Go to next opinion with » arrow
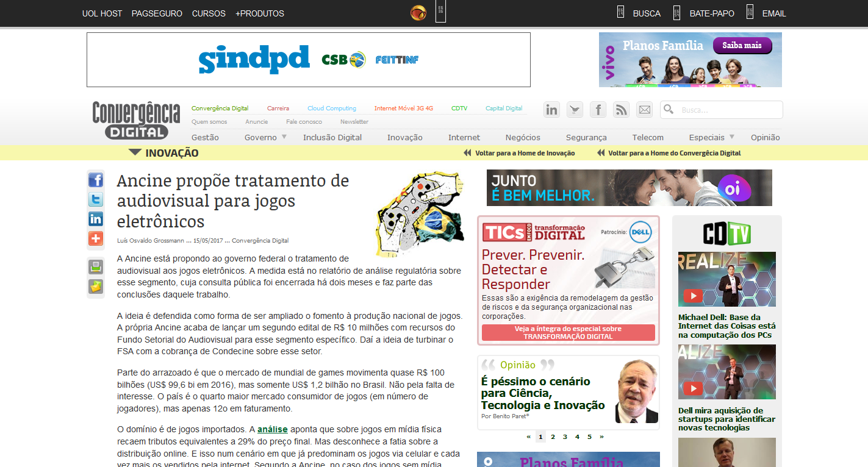This screenshot has width=868, height=467. click(x=601, y=437)
